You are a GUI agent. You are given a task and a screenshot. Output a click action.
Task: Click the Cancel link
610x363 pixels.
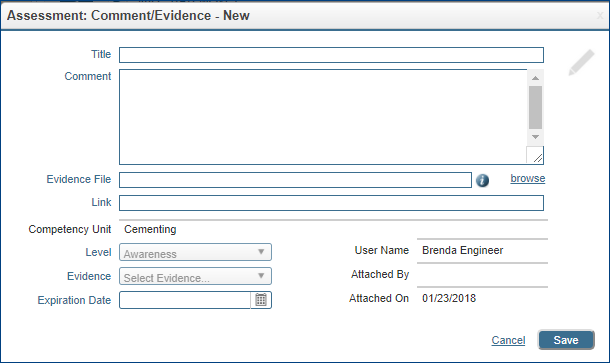coord(508,340)
